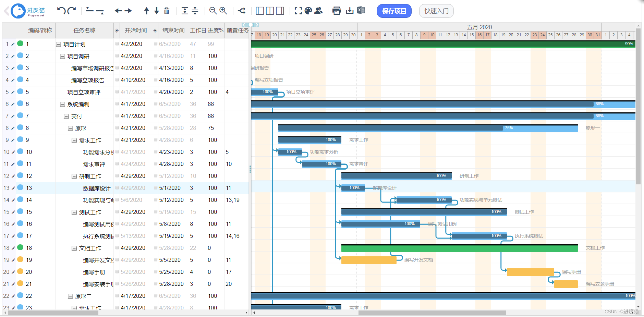Click the 前置任务 column header
This screenshot has width=644, height=317.
tap(237, 31)
